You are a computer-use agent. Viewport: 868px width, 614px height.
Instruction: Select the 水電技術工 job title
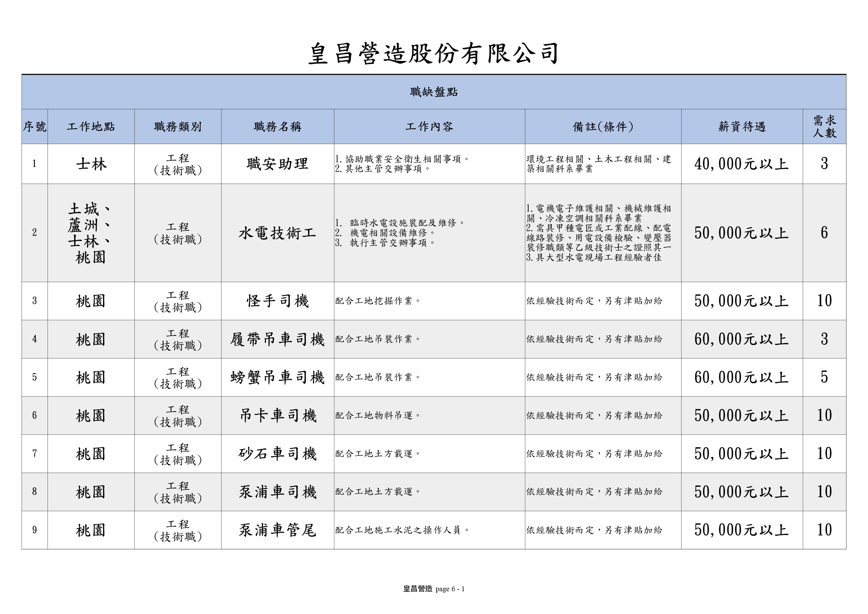277,233
